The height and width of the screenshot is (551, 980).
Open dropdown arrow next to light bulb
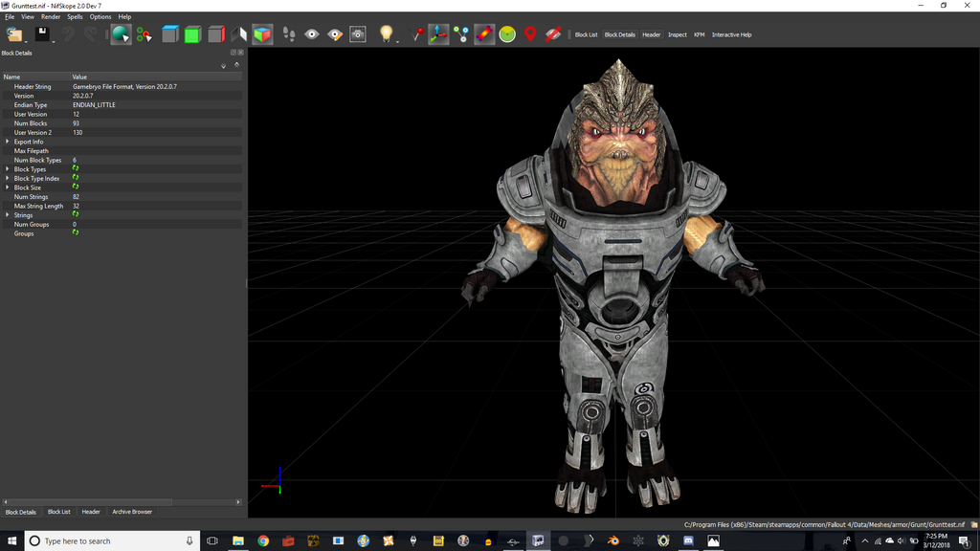pyautogui.click(x=397, y=41)
